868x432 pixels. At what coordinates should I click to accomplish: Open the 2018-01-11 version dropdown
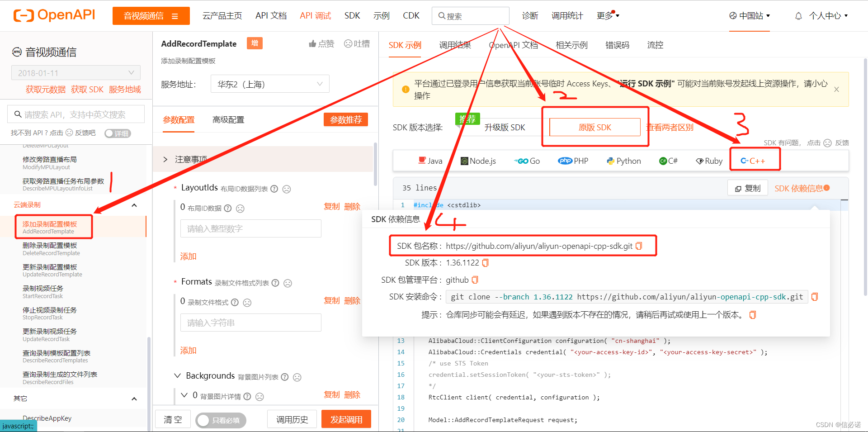75,72
